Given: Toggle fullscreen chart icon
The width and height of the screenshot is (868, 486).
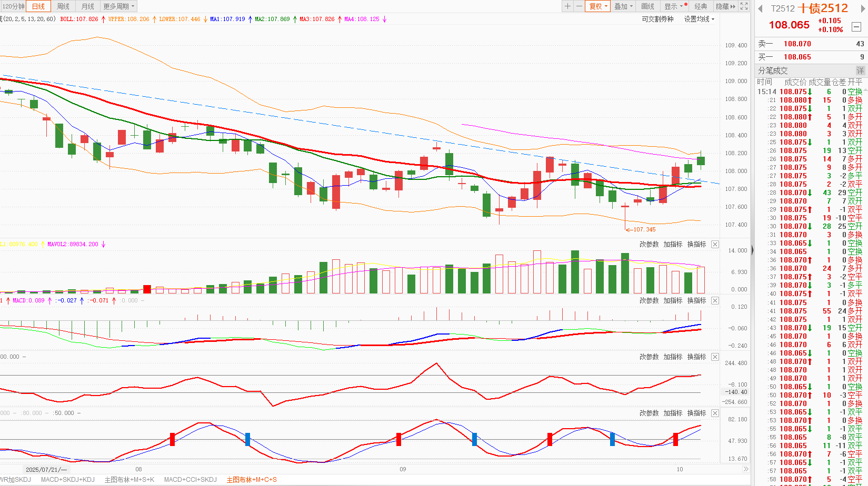Looking at the screenshot, I should click(x=744, y=6).
